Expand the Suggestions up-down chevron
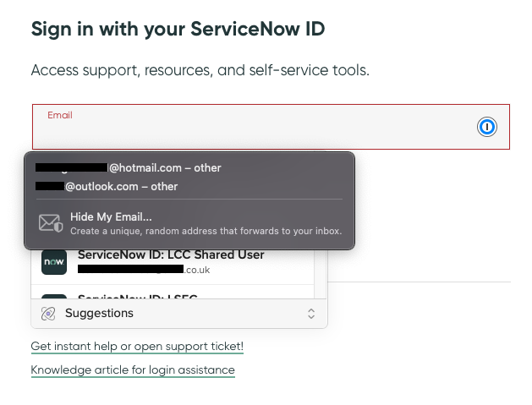This screenshot has width=532, height=405. [x=310, y=314]
